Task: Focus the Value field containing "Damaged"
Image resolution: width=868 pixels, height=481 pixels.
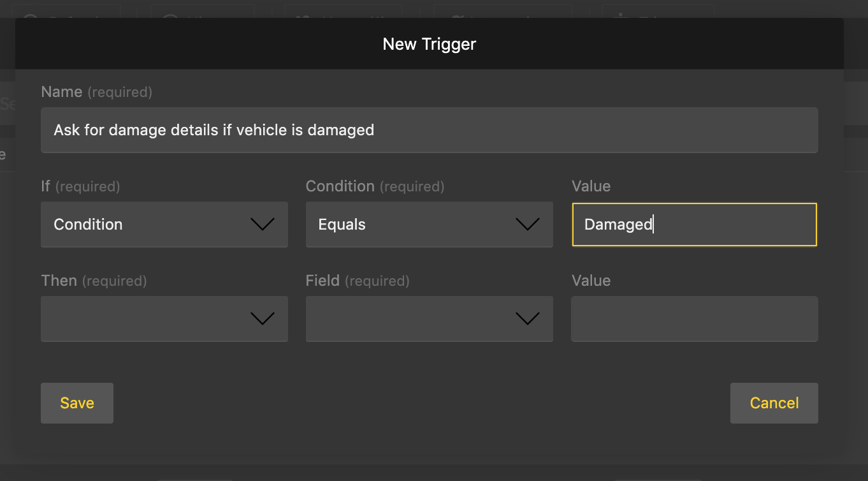Action: click(694, 225)
